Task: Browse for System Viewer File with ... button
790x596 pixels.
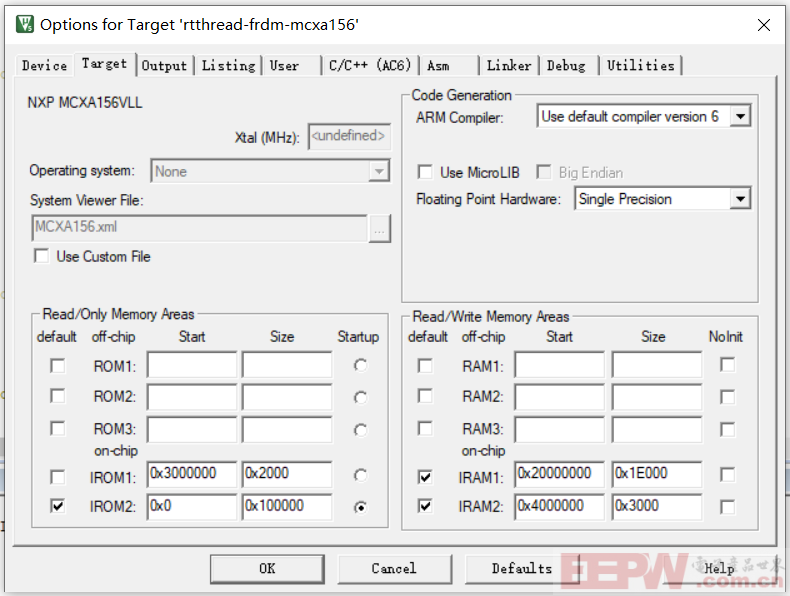Action: click(379, 228)
